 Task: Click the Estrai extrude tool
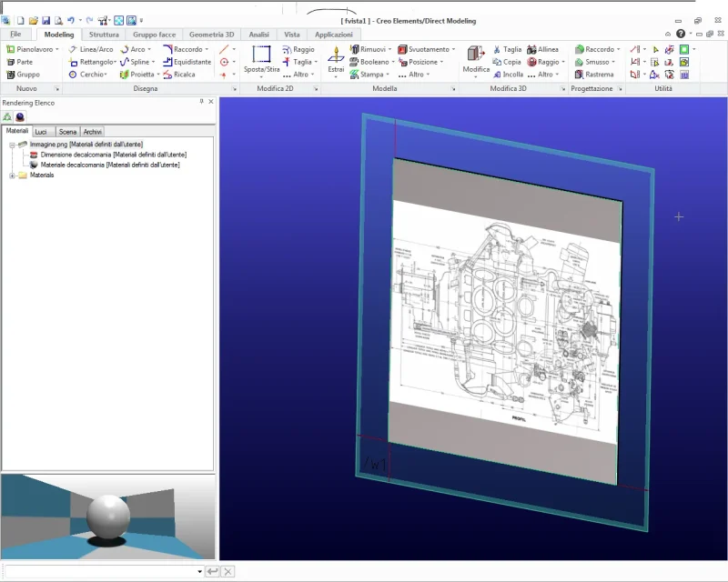pos(336,60)
